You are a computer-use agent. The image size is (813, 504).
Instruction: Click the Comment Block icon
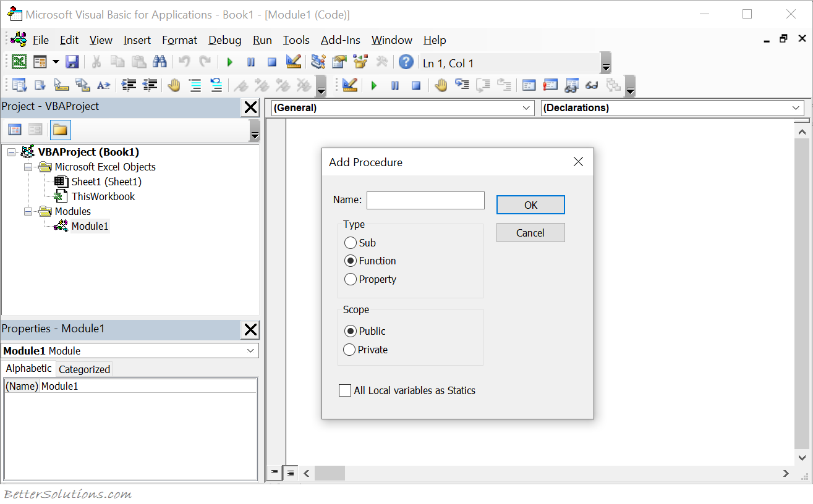point(195,85)
